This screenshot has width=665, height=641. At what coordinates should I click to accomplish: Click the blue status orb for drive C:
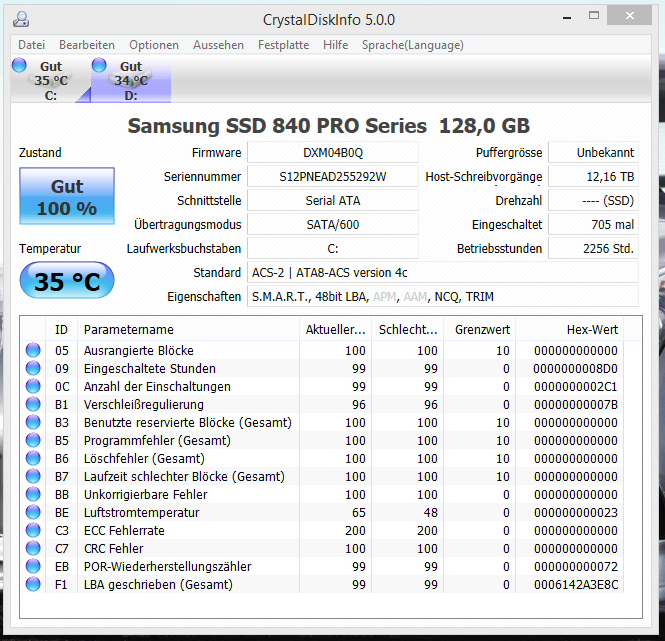(19, 66)
